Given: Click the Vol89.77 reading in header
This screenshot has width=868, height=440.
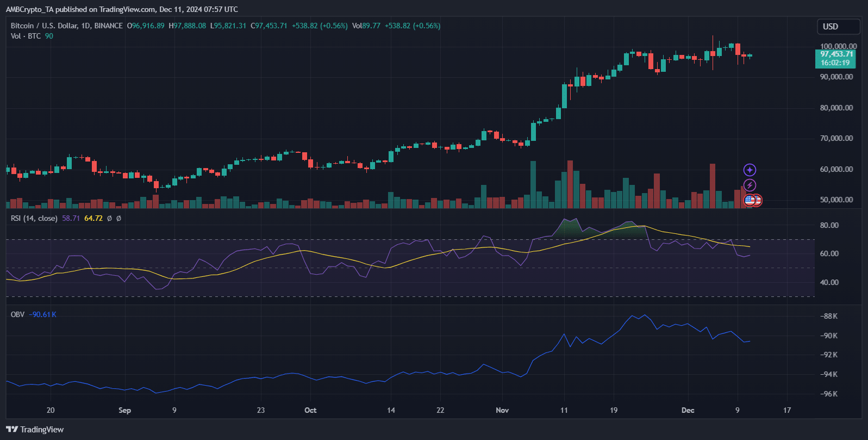Looking at the screenshot, I should click(366, 26).
